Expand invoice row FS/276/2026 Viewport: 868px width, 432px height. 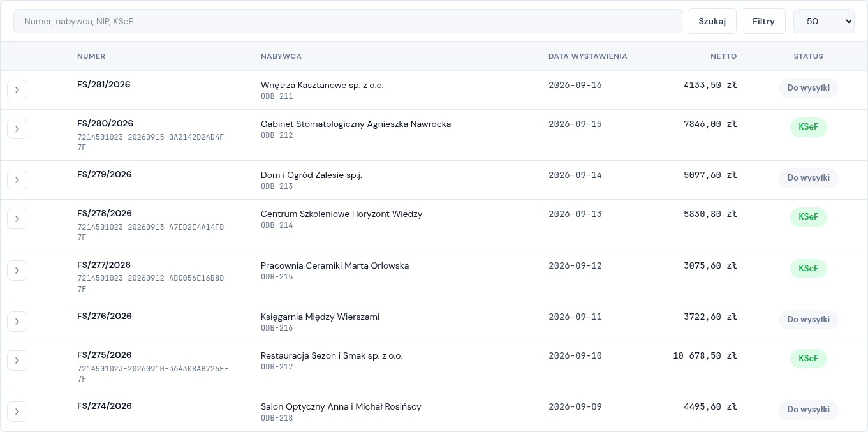17,322
